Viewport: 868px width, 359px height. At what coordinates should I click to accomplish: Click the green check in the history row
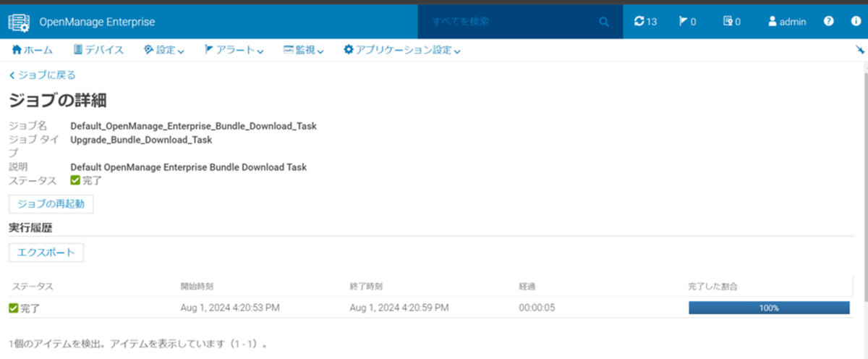click(13, 308)
